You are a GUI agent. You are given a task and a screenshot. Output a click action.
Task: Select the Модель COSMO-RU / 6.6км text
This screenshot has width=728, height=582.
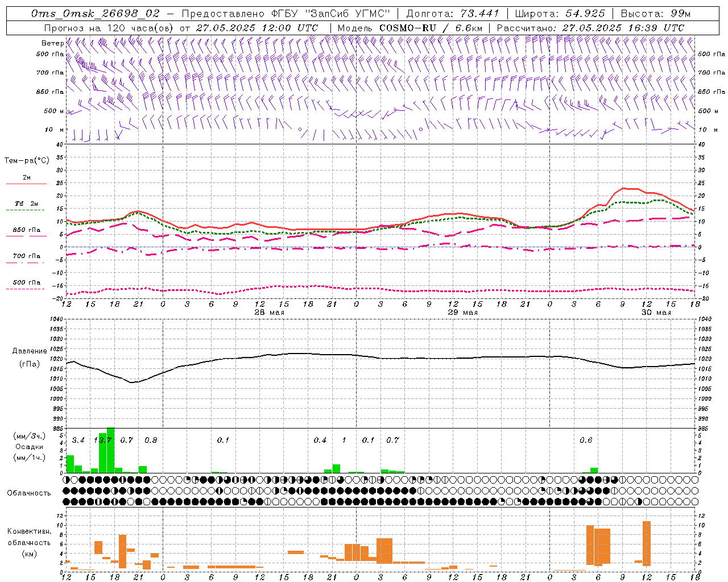[410, 27]
